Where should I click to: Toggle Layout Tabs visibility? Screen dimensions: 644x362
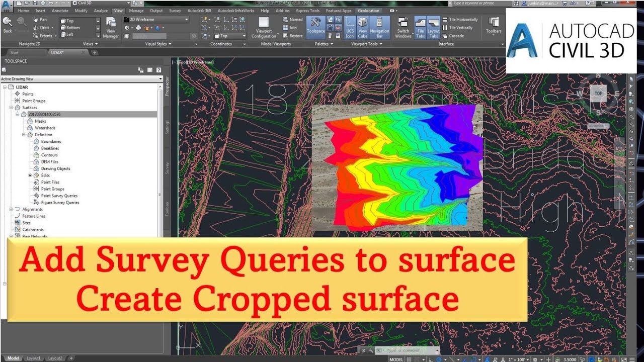pos(433,27)
